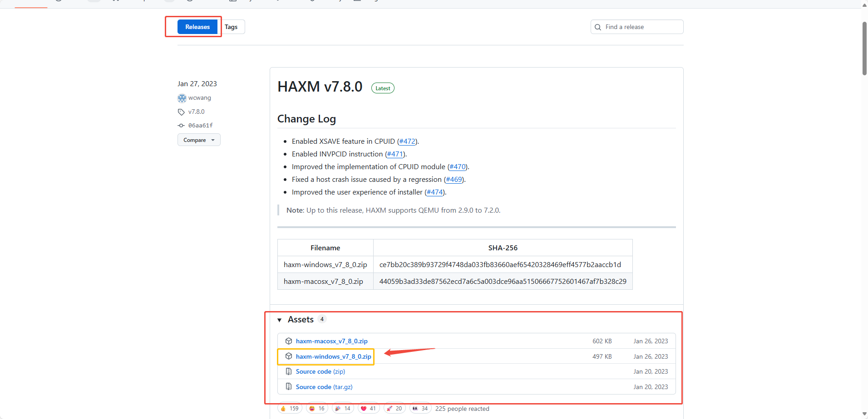Download Source code (tar.gz)
Viewport: 868px width, 419px height.
tap(324, 387)
